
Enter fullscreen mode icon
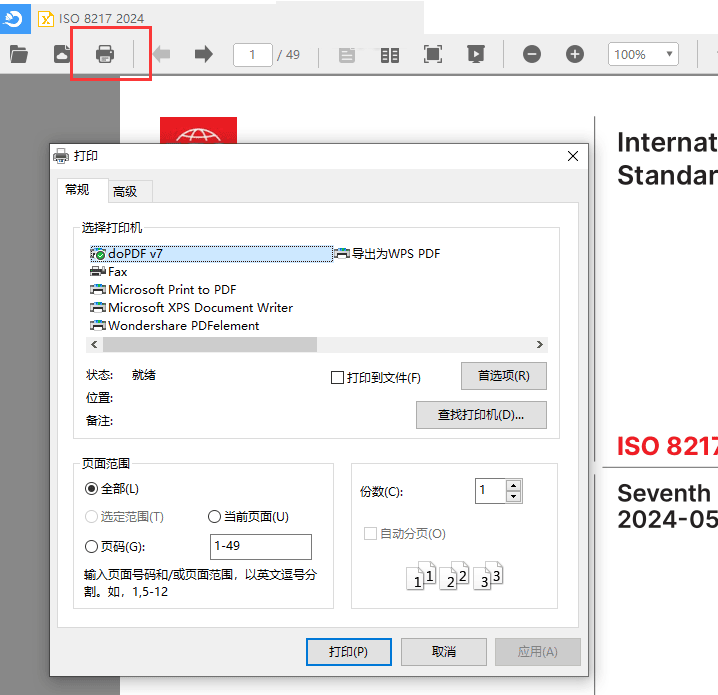[x=433, y=55]
